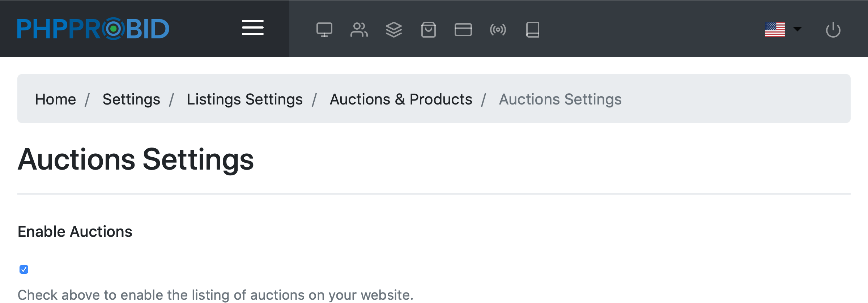Viewport: 868px width, 303px height.
Task: Expand the language dropdown arrow
Action: (x=797, y=29)
